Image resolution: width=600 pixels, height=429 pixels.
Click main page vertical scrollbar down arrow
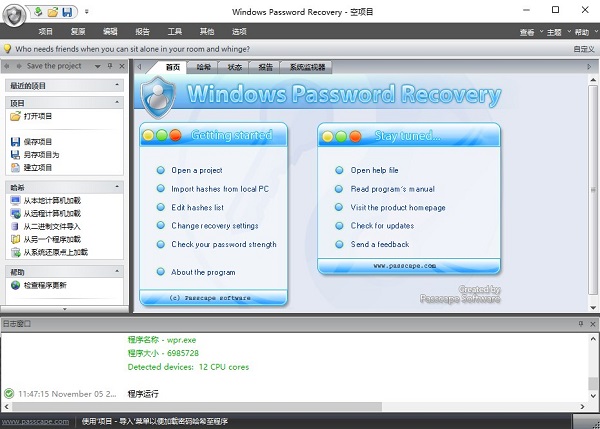click(x=593, y=307)
